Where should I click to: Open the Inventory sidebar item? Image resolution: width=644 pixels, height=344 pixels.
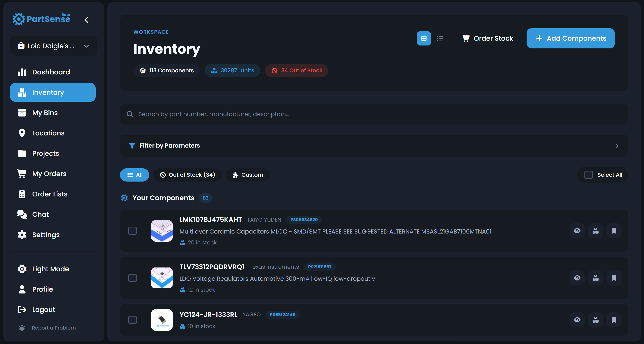[53, 92]
